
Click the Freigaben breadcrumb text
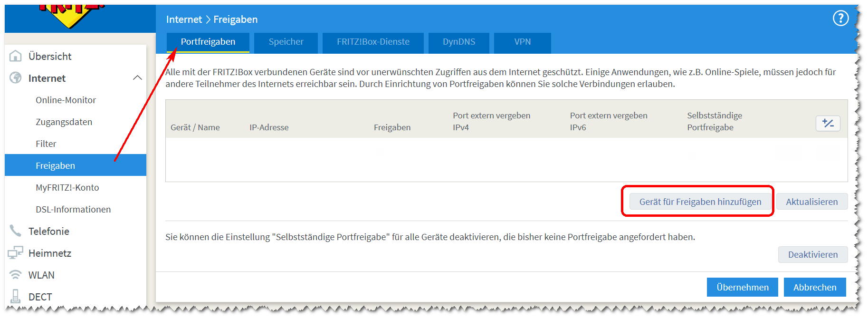coord(236,19)
